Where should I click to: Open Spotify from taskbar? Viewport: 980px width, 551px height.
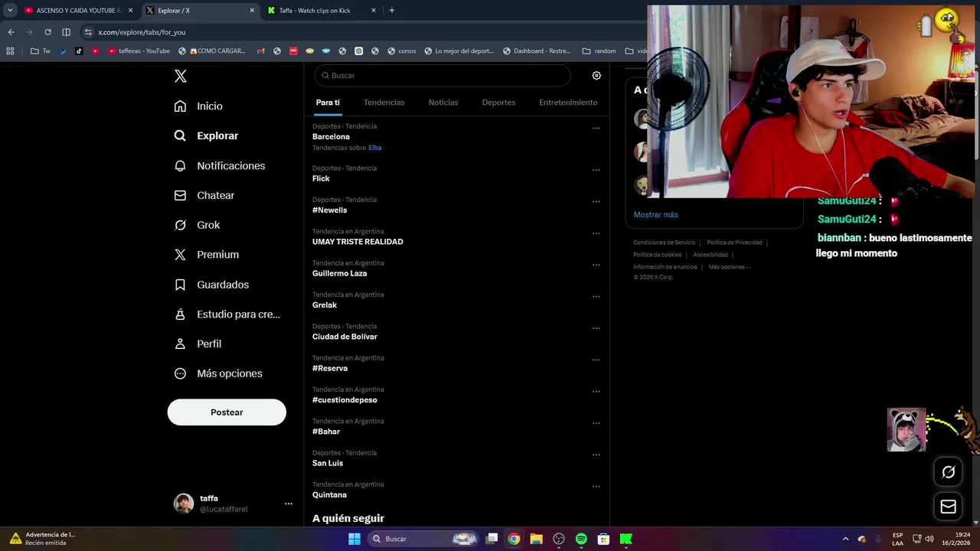[x=581, y=539]
